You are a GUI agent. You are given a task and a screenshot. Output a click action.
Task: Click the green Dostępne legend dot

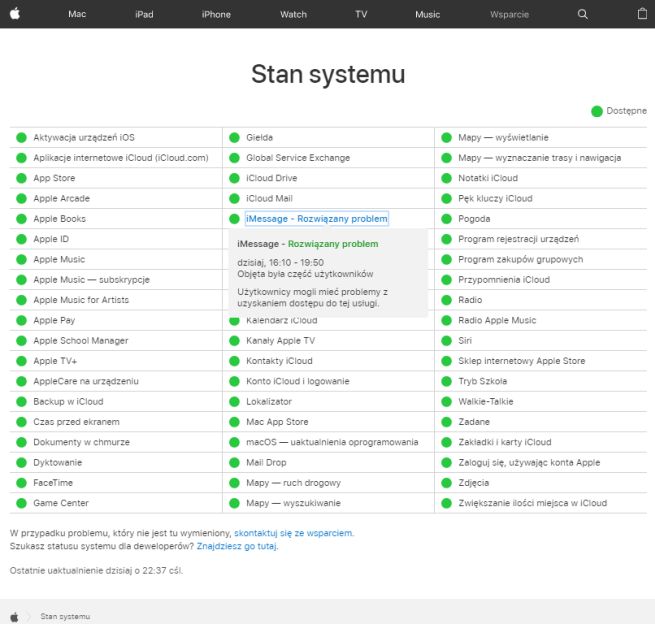(597, 112)
